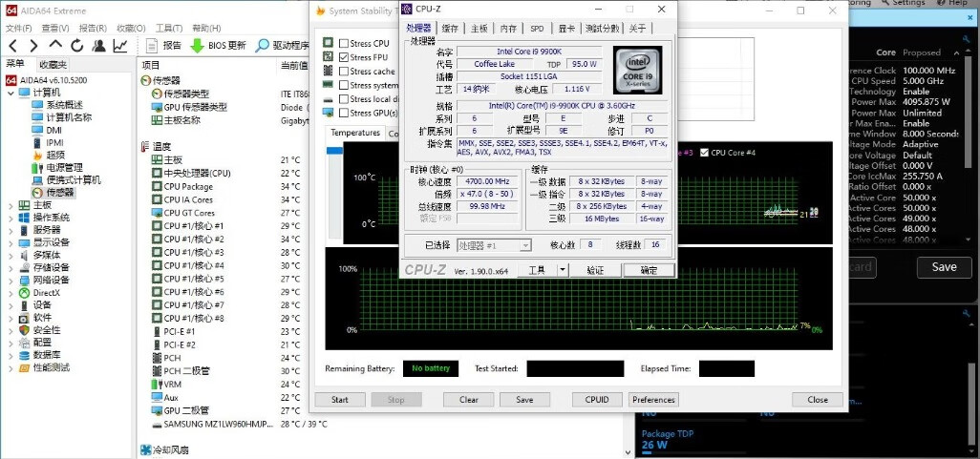Click the large Save button in tuning utility
The width and height of the screenshot is (980, 459).
coord(944,267)
